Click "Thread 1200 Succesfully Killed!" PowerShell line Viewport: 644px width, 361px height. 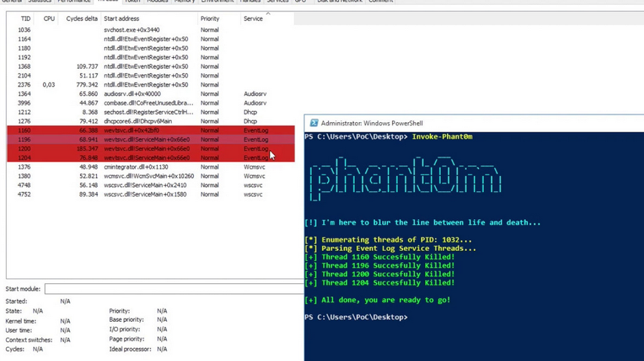click(379, 274)
